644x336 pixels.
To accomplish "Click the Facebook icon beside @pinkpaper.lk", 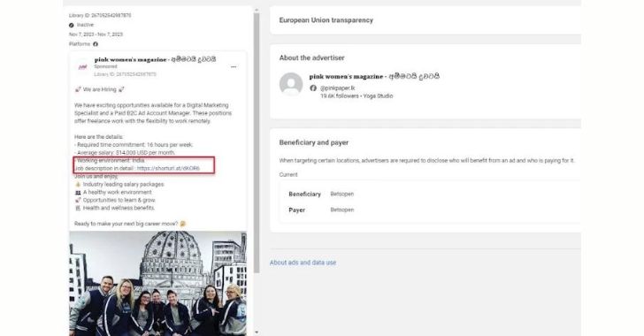I will [x=313, y=88].
